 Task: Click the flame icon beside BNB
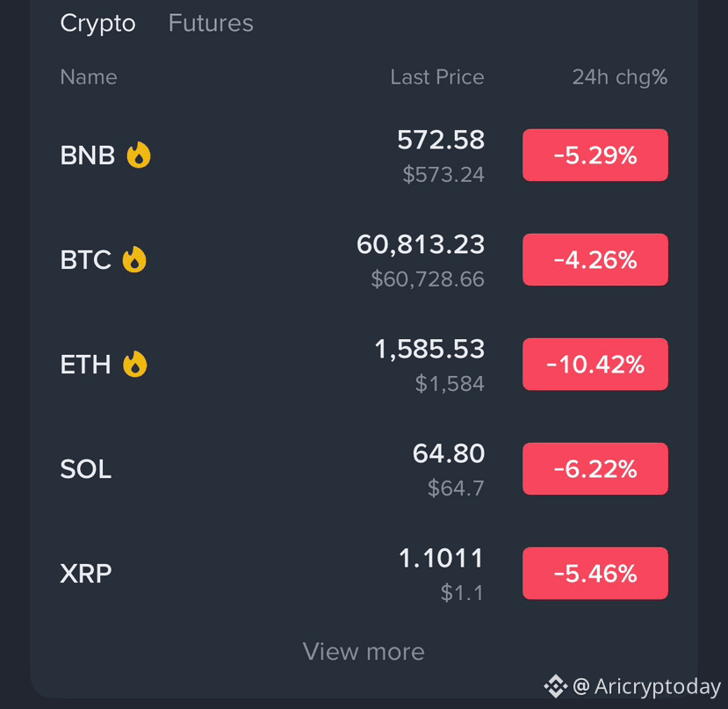click(x=139, y=155)
